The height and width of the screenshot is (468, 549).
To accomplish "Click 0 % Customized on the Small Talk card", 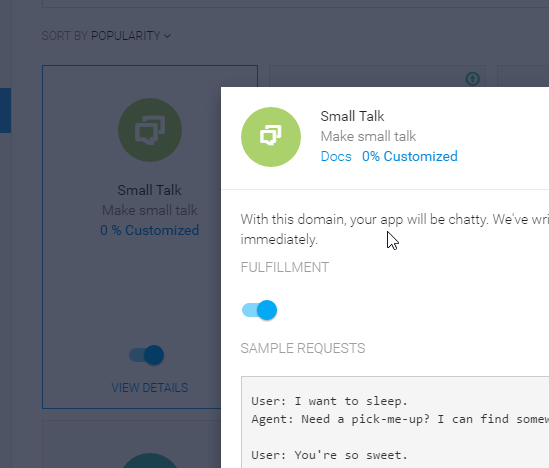I will 150,230.
